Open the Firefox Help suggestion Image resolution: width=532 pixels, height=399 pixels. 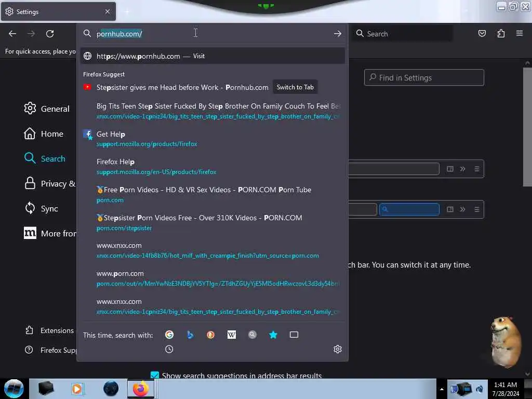(x=212, y=167)
